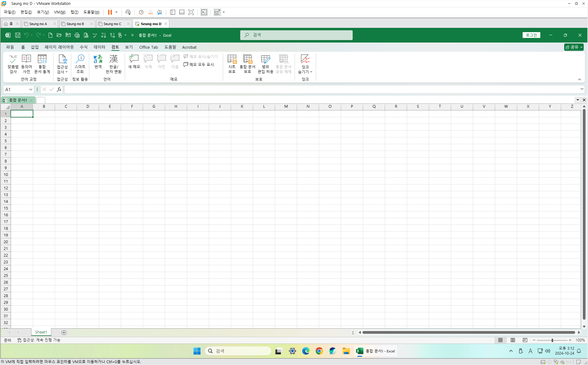Click the Share (공유) button
Image resolution: width=588 pixels, height=365 pixels.
[x=574, y=47]
